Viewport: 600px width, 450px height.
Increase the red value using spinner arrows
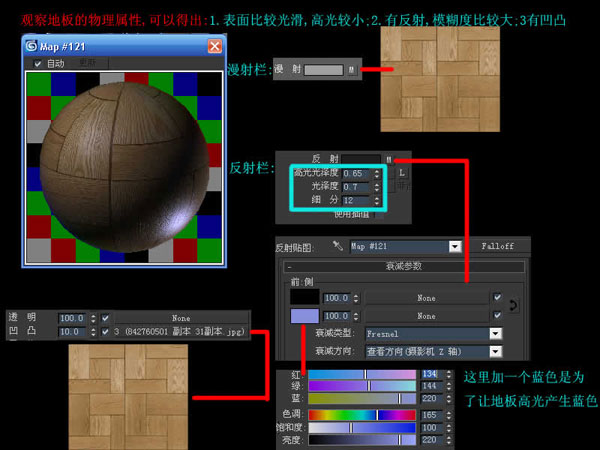451,370
